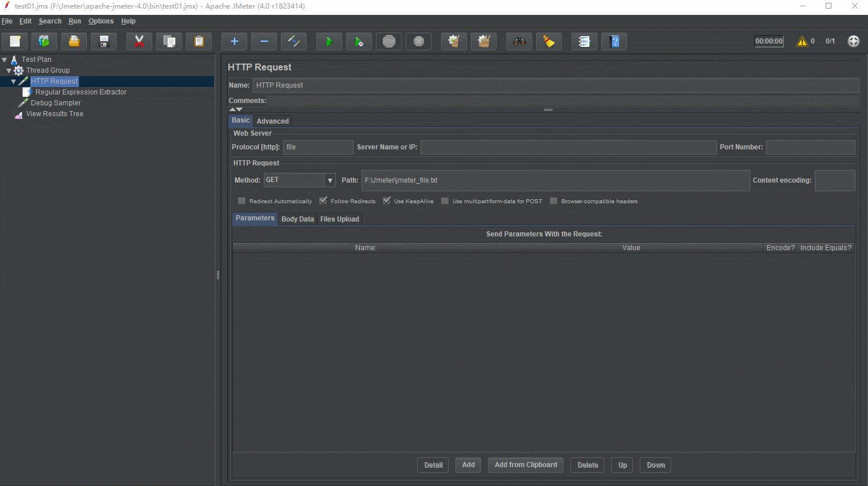
Task: Click the Open file folder icon
Action: coord(74,41)
